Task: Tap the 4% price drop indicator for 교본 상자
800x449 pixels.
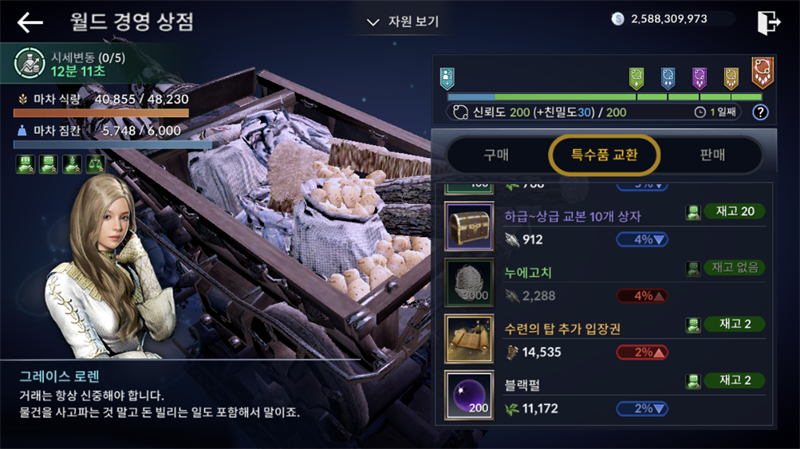Action: point(642,239)
